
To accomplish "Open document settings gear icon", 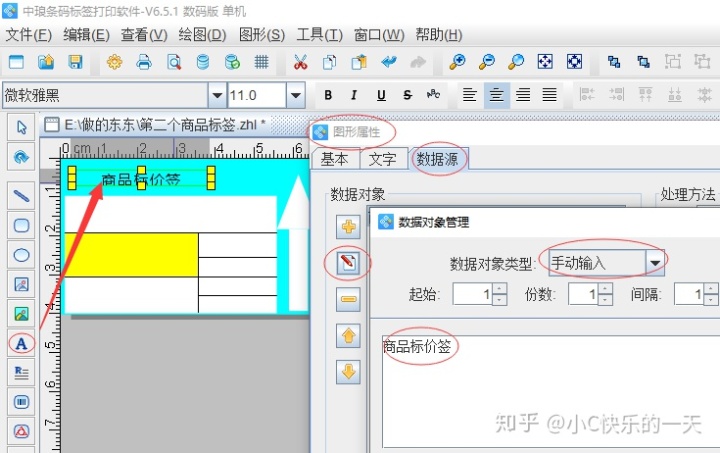I will click(x=115, y=62).
